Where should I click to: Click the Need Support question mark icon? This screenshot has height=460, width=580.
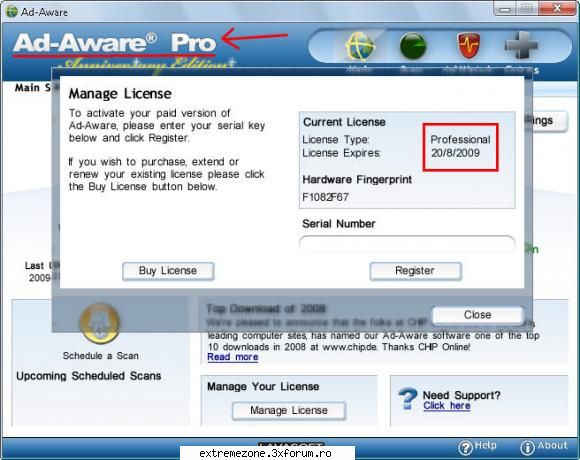408,398
